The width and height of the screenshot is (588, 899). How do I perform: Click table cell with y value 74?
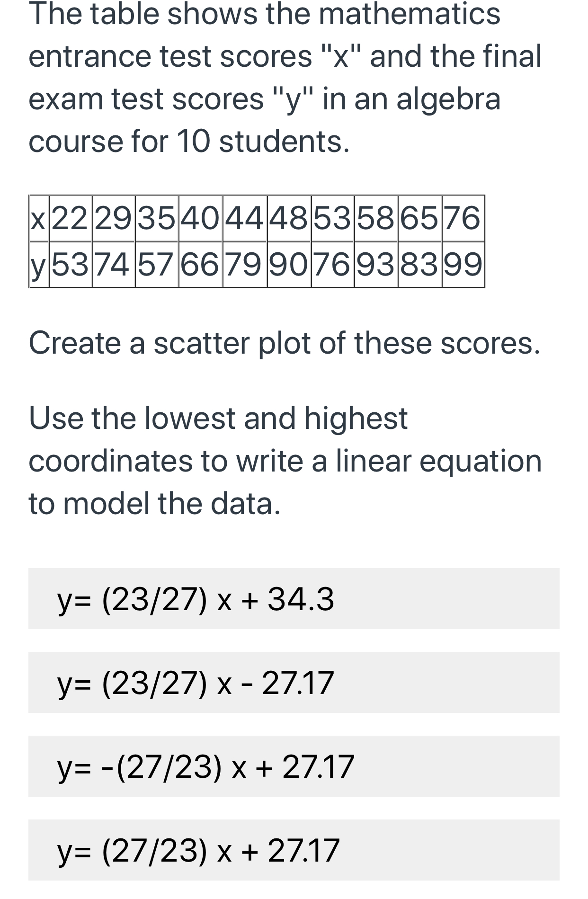click(x=114, y=264)
